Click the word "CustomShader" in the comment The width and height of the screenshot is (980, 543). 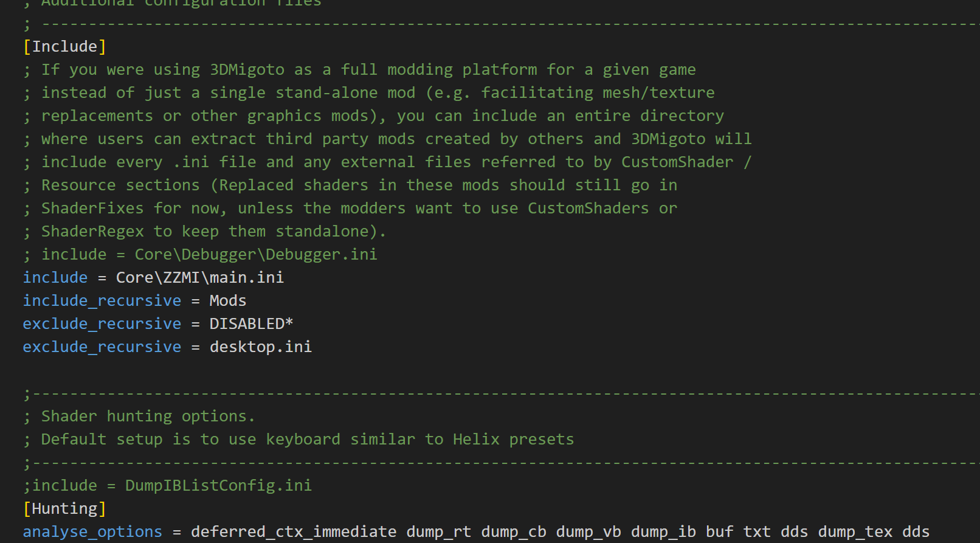click(677, 162)
